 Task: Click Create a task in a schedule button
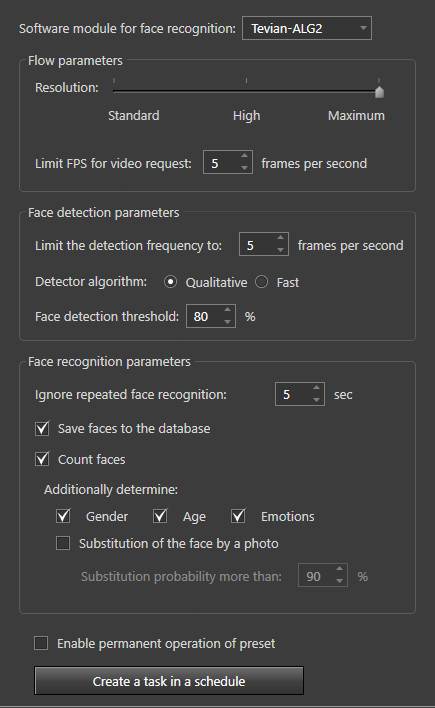(169, 681)
